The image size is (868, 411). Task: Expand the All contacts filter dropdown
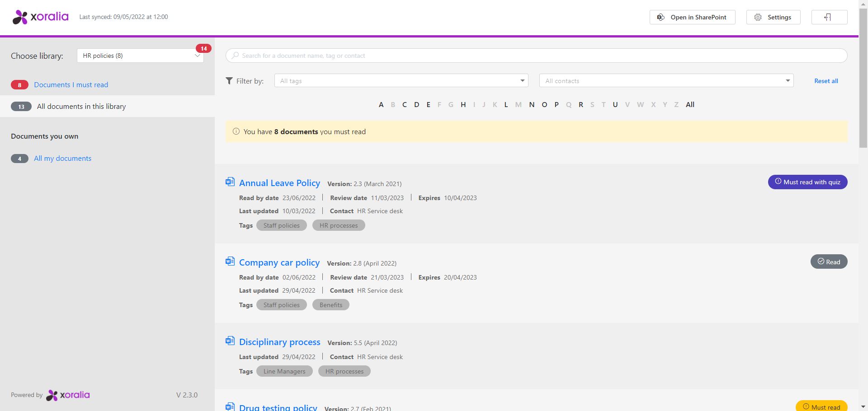coord(666,81)
